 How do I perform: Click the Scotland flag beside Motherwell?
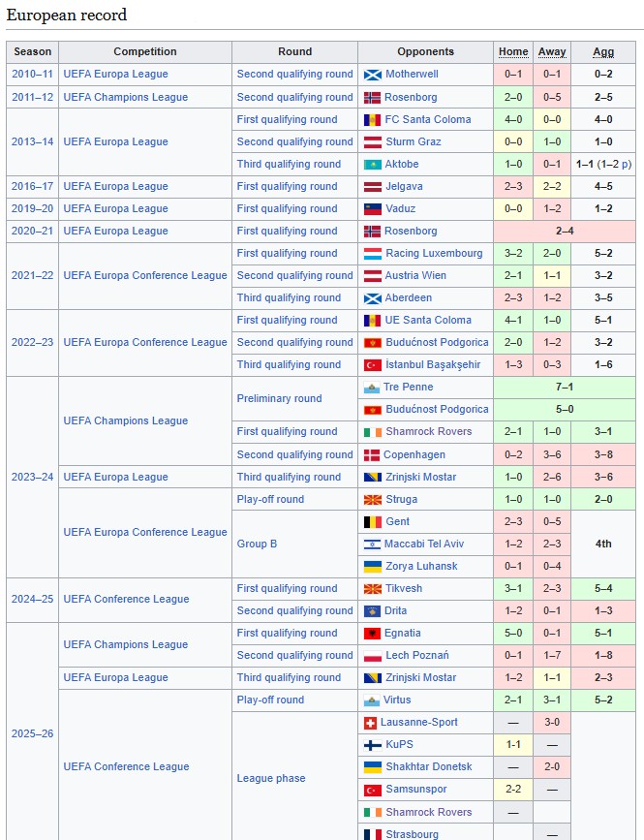[373, 75]
